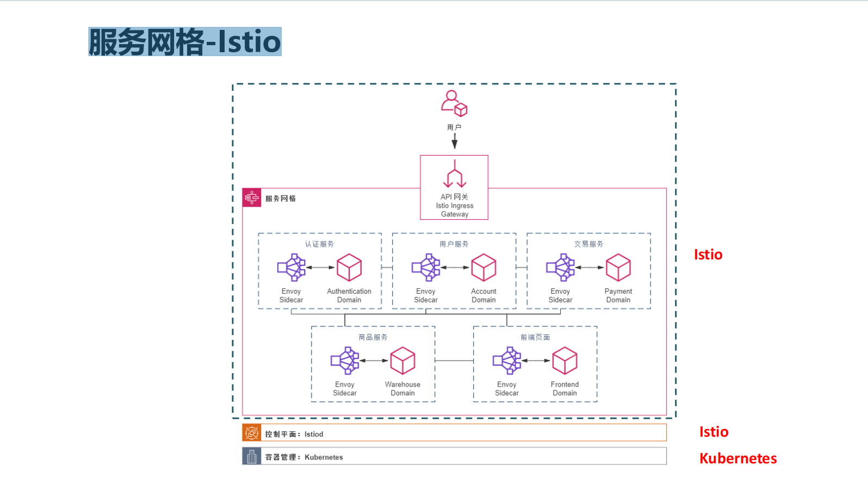Select Envoy Sidecar icon in 商品服务

tap(345, 361)
